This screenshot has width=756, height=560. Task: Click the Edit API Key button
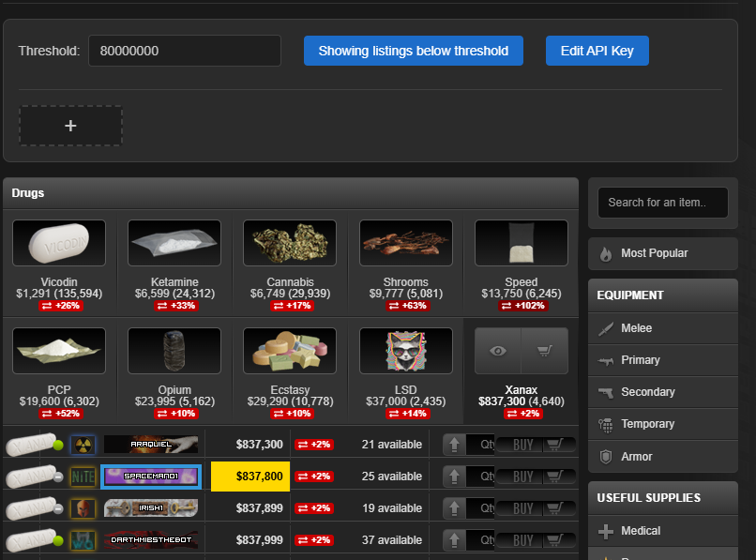tap(597, 51)
